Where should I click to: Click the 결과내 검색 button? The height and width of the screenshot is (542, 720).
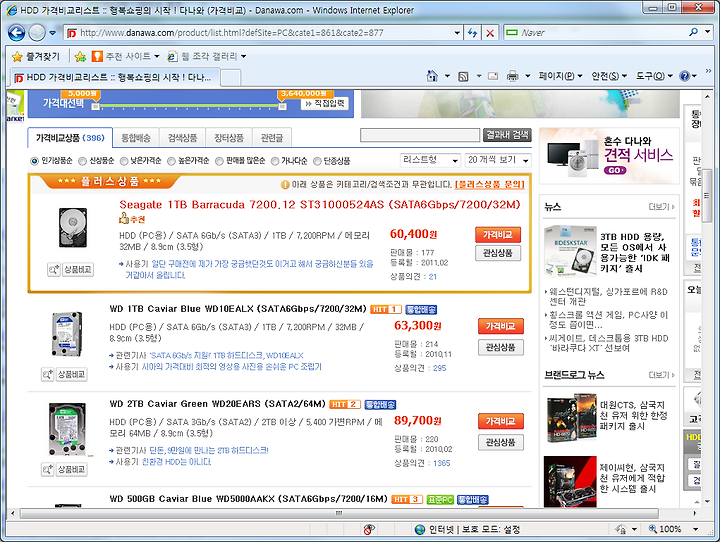click(x=507, y=135)
